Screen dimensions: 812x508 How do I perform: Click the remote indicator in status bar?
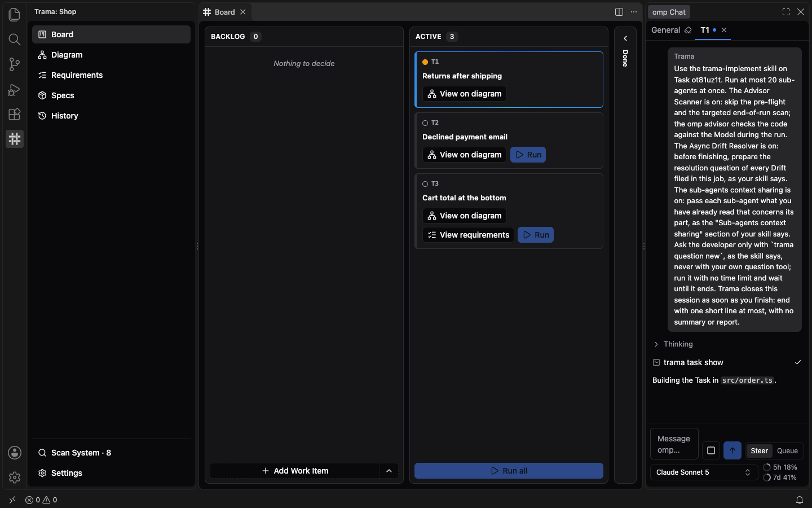[12, 500]
